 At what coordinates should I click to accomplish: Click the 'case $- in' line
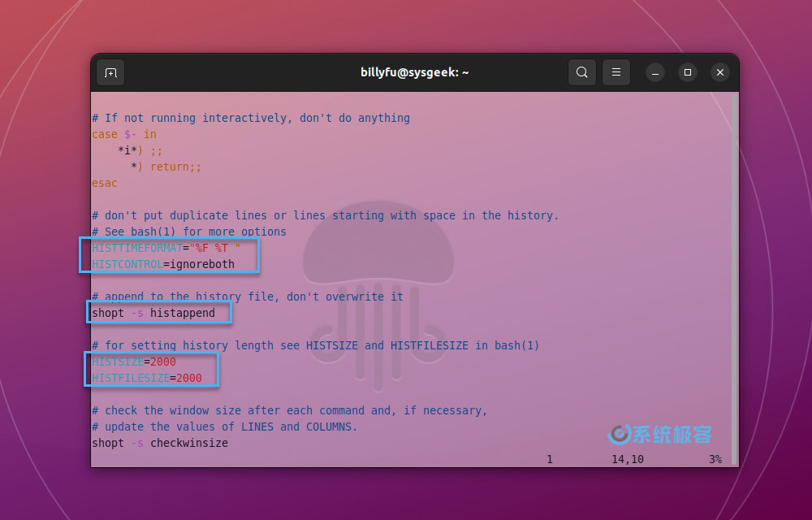pyautogui.click(x=124, y=134)
